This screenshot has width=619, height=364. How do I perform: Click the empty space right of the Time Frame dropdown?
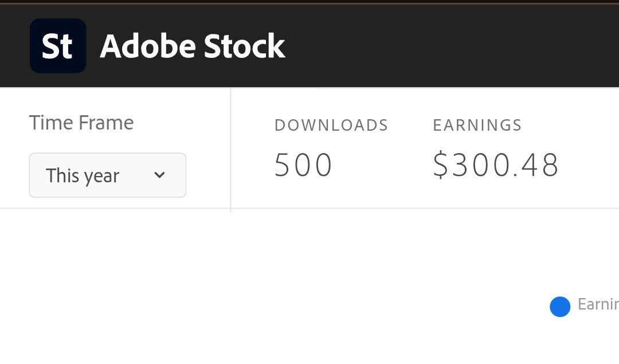coord(208,175)
